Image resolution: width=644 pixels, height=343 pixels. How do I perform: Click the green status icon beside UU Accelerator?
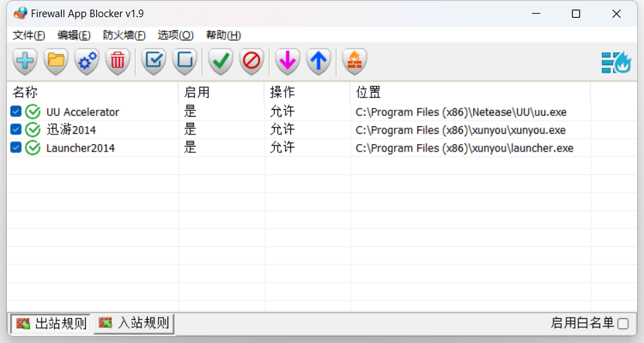(x=33, y=112)
